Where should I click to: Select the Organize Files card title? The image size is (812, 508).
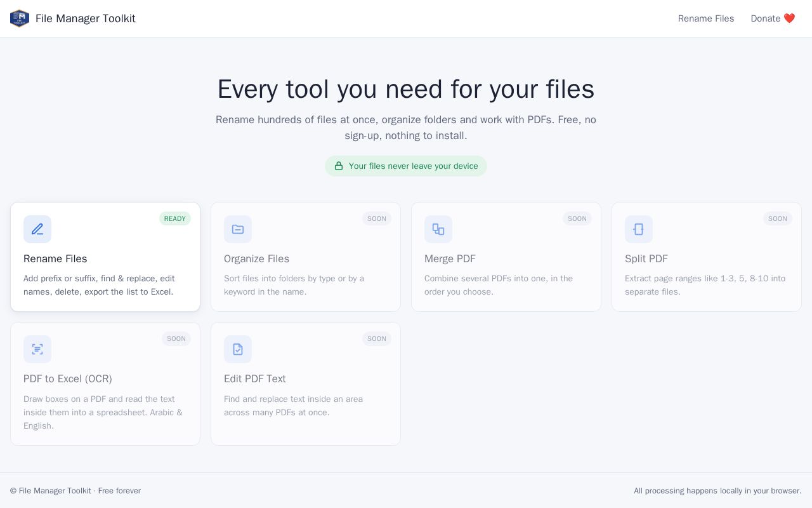point(256,258)
